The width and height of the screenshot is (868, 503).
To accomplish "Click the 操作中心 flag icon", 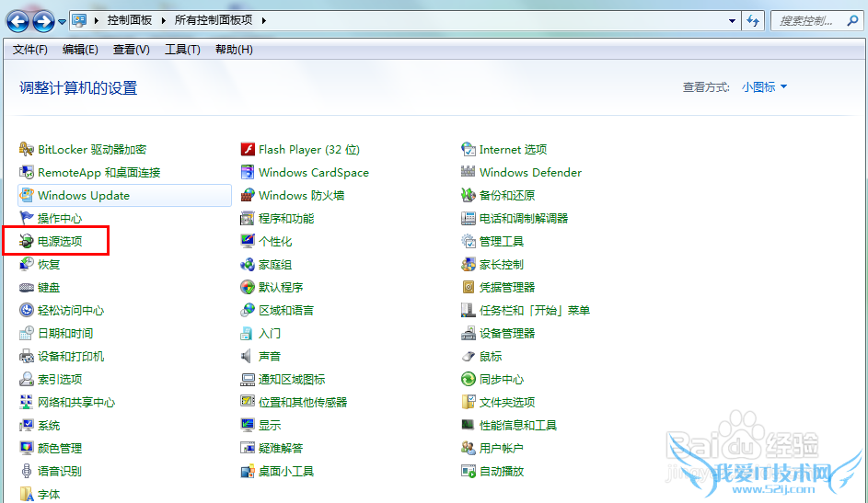I will tap(26, 218).
